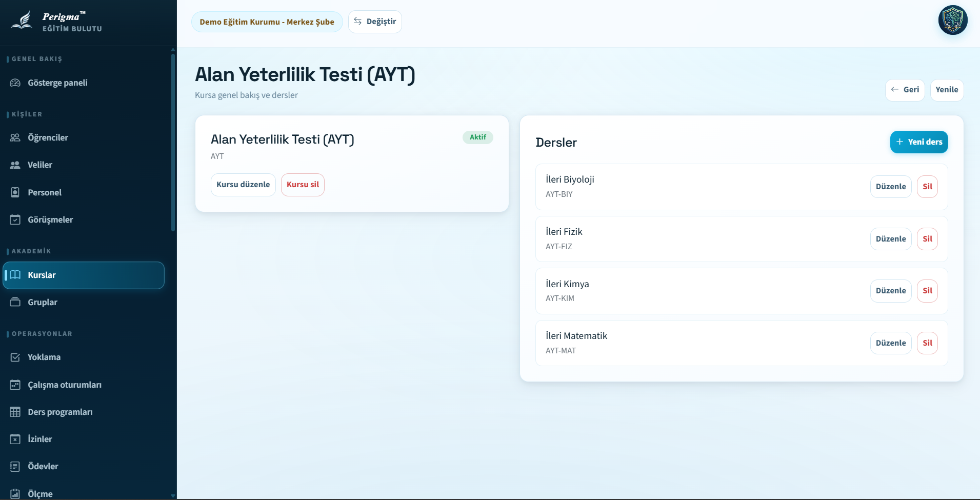Image resolution: width=980 pixels, height=500 pixels.
Task: Delete the İleri Matematik lesson
Action: 927,343
